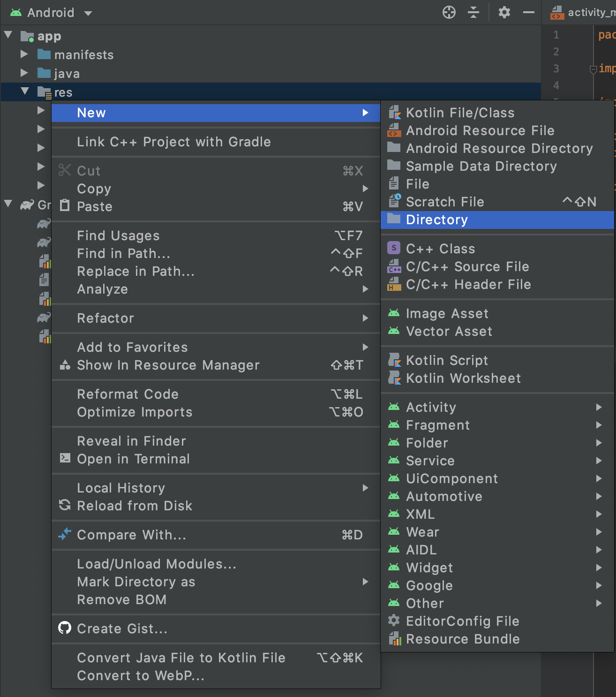Select Reformat Code
This screenshot has width=616, height=697.
[216, 394]
